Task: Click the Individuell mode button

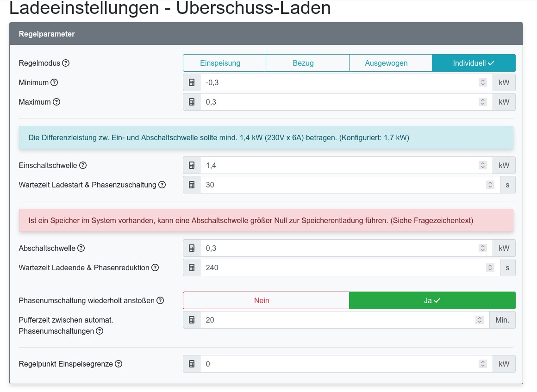Action: click(x=473, y=62)
